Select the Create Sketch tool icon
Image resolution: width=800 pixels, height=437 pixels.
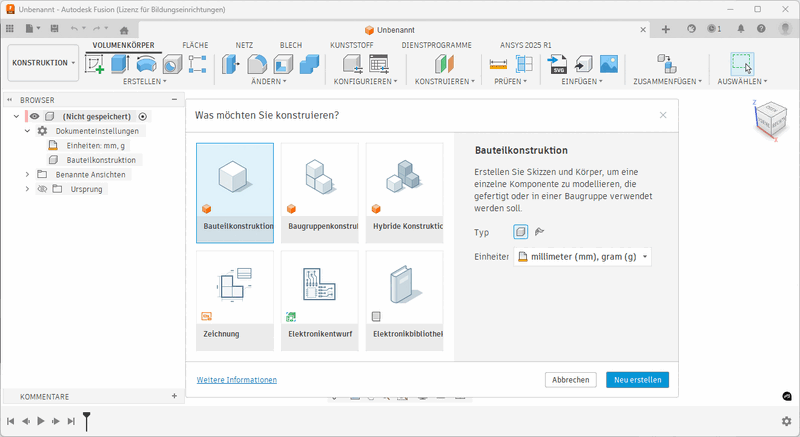(95, 63)
